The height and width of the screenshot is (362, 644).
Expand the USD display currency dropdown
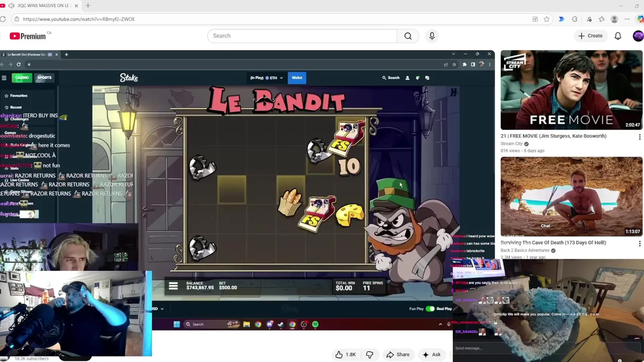[x=158, y=309]
